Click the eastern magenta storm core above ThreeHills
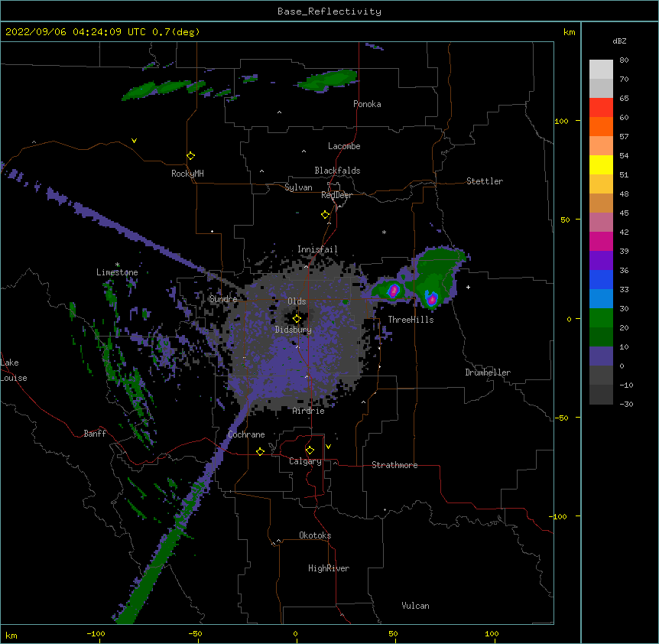 click(432, 299)
